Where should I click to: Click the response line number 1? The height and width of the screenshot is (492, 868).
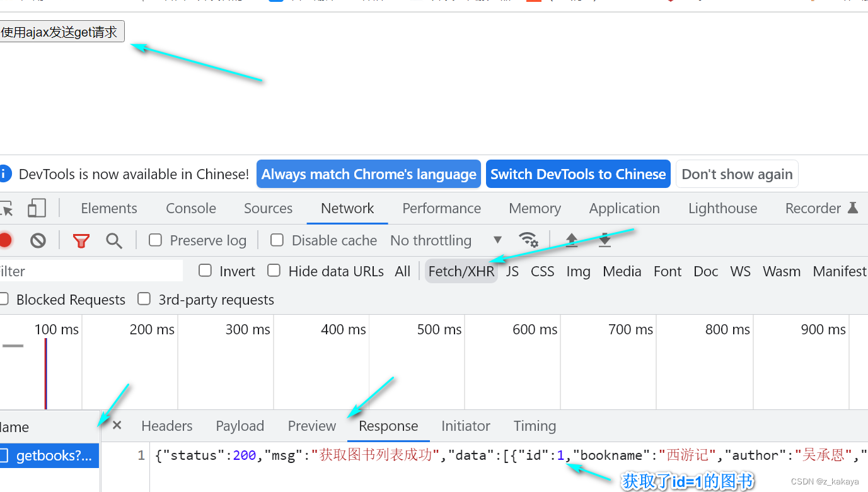pos(141,455)
